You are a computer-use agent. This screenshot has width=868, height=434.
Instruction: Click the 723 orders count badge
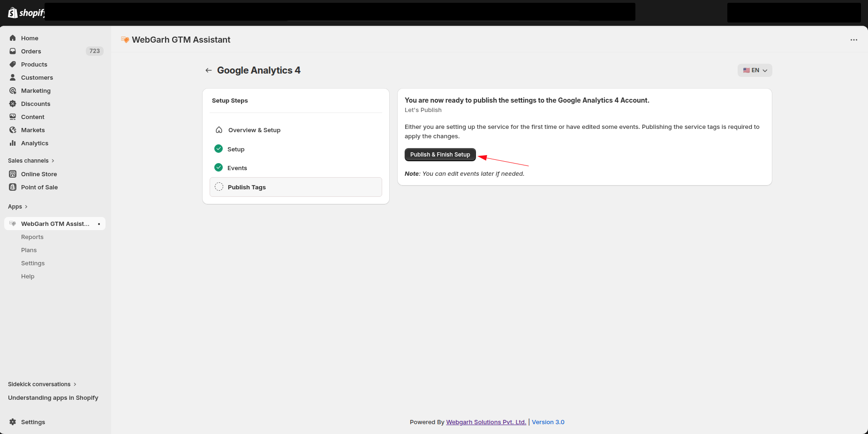tap(94, 51)
